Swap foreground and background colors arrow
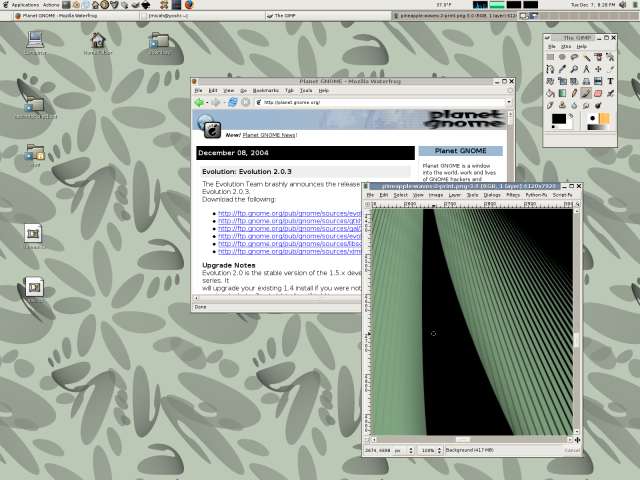Viewport: 640px width, 480px height. 571,116
